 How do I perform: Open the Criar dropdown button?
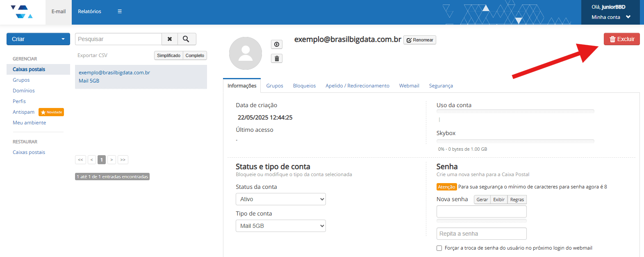38,39
